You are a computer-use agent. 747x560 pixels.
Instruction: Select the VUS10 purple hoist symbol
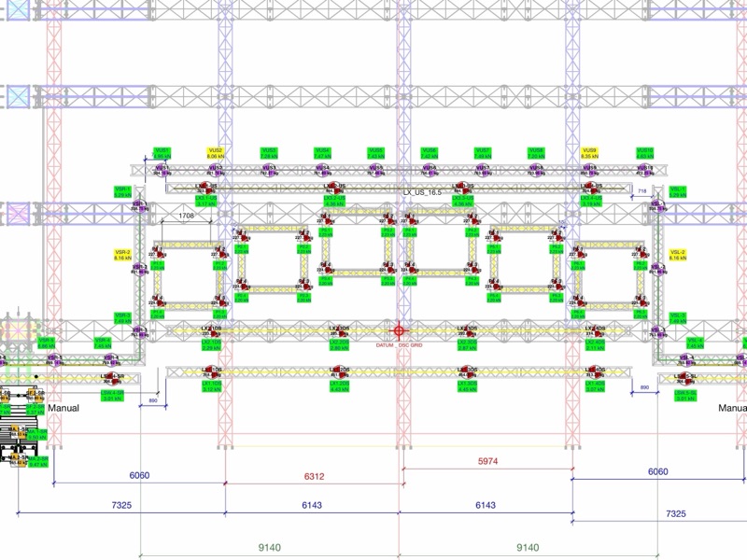coord(644,170)
